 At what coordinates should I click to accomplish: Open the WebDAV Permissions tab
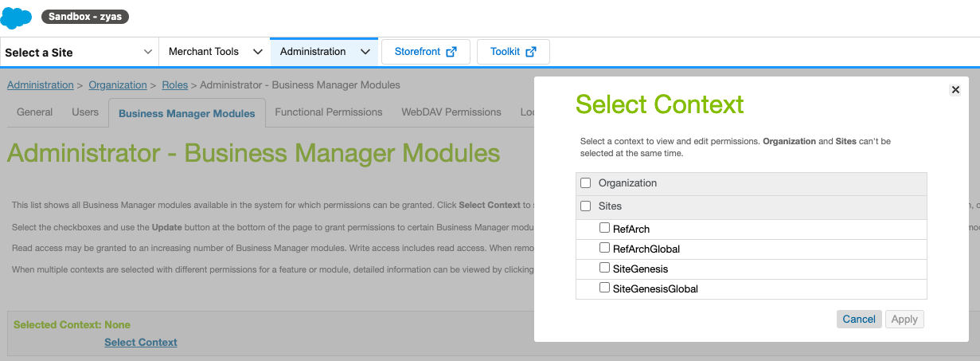[x=451, y=112]
